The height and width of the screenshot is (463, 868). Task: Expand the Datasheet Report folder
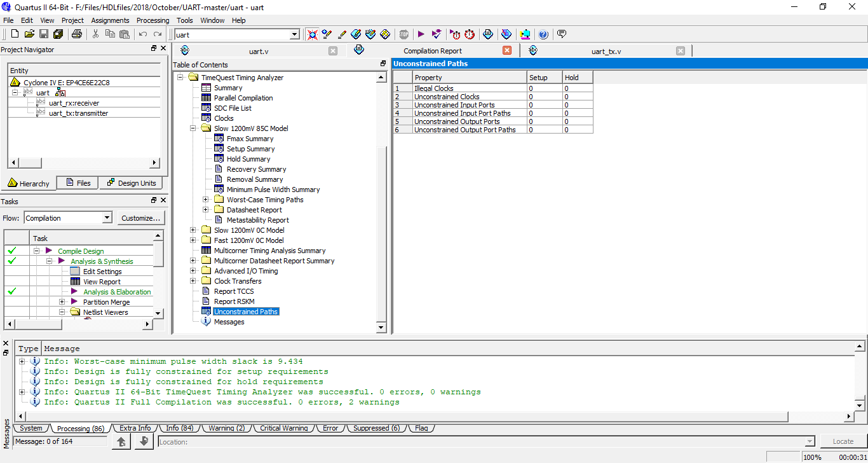[206, 210]
